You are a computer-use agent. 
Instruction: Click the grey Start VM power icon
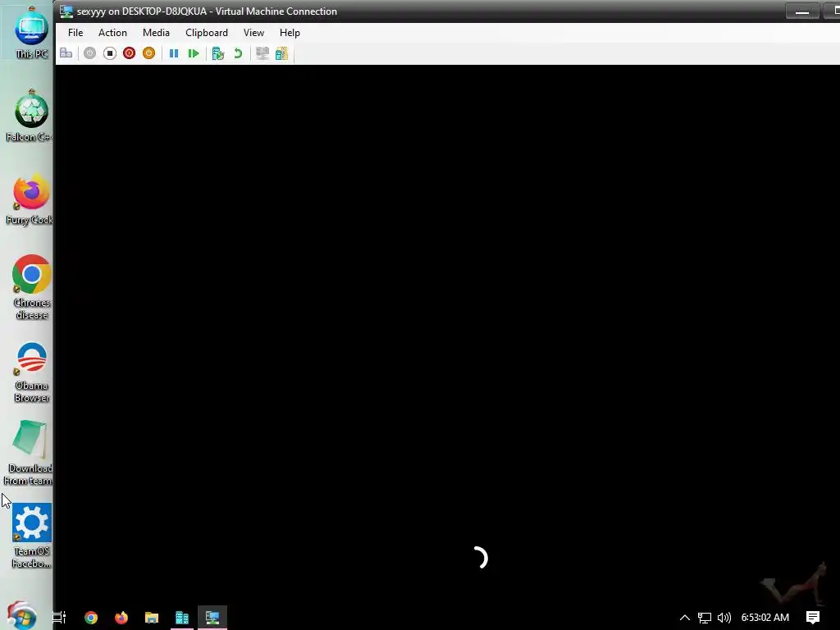[89, 53]
